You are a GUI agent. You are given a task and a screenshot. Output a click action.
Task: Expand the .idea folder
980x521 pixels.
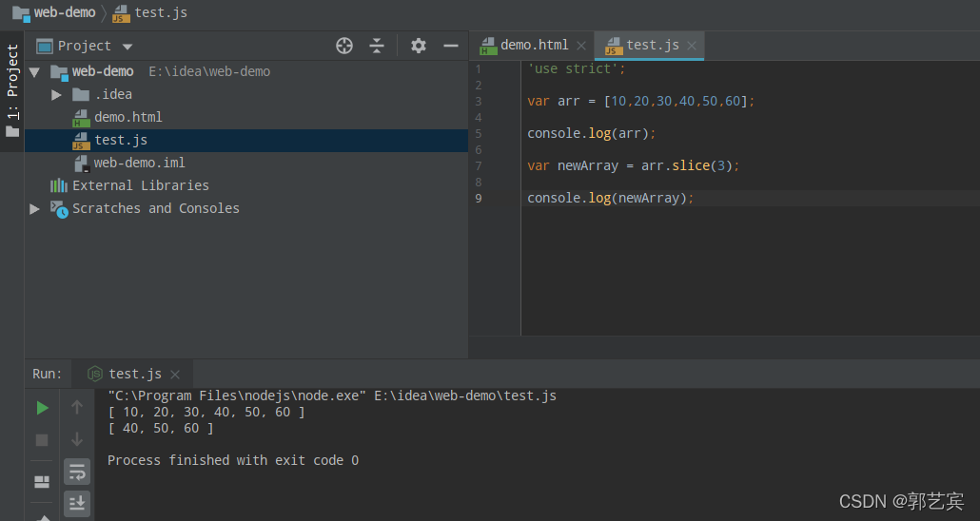click(x=56, y=95)
